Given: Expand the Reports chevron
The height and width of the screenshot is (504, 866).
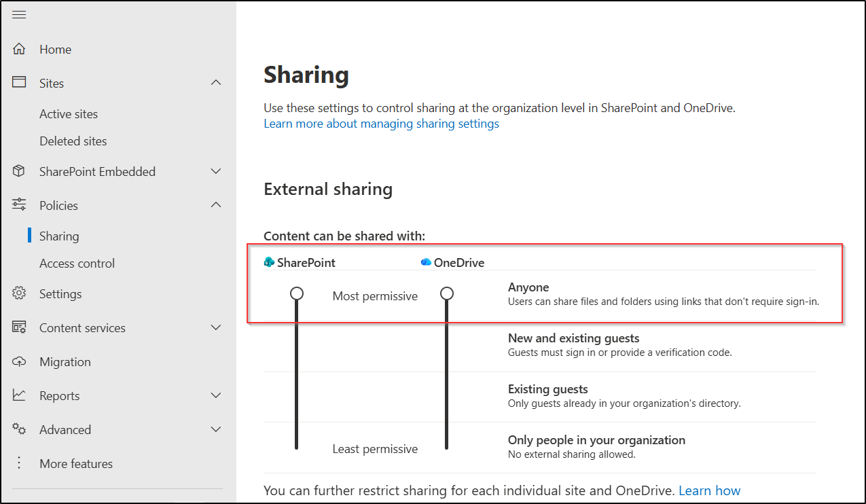Looking at the screenshot, I should tap(216, 395).
